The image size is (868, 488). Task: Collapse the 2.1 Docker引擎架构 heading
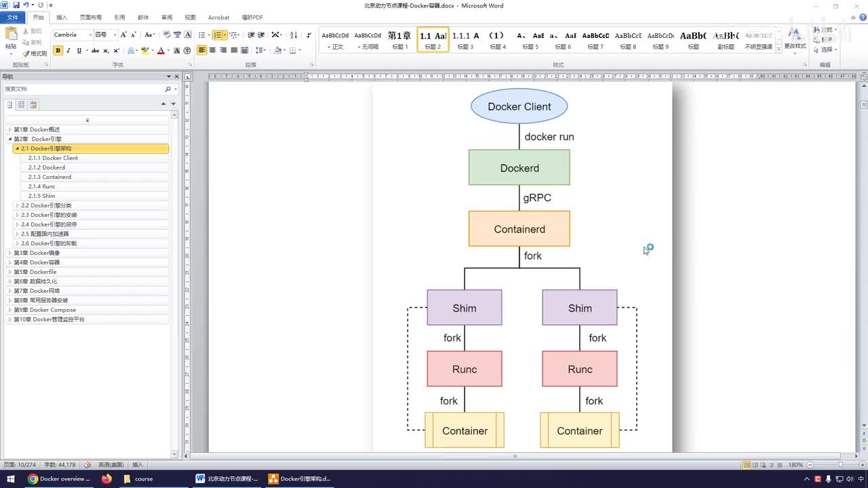(17, 148)
